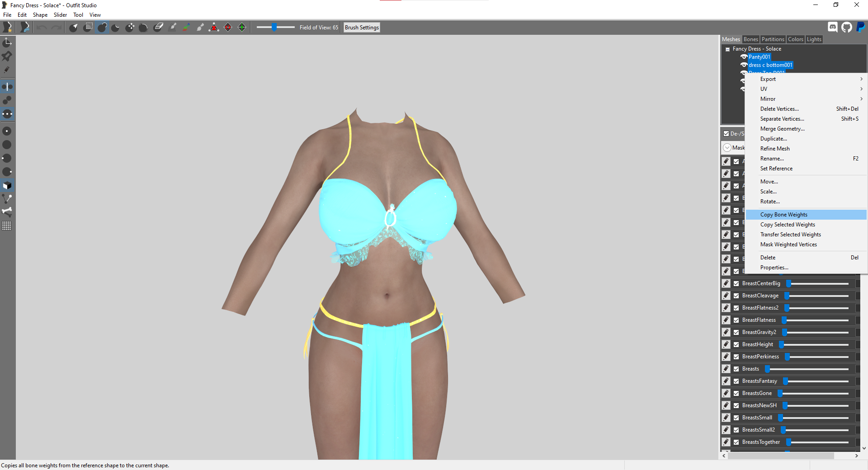Toggle X-Mirror brush mode

coord(7,86)
